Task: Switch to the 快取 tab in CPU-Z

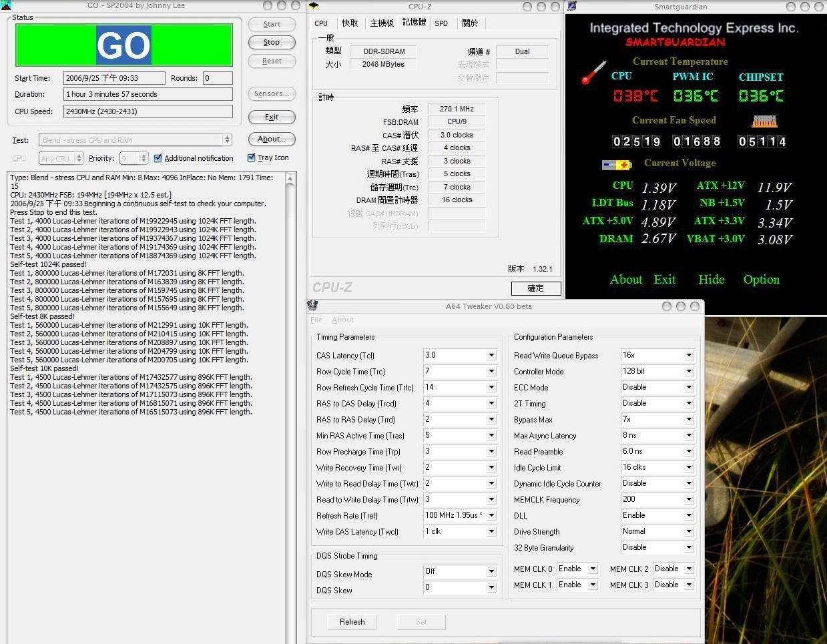Action: click(350, 23)
